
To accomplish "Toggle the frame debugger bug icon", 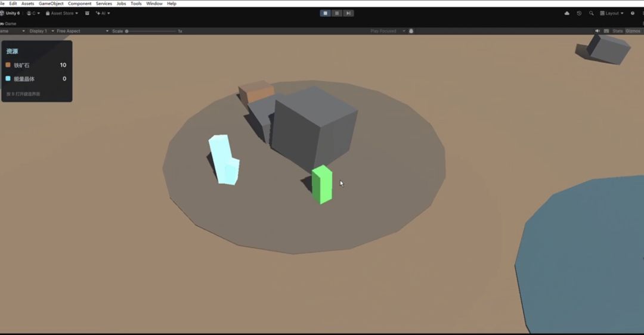I will coord(411,31).
